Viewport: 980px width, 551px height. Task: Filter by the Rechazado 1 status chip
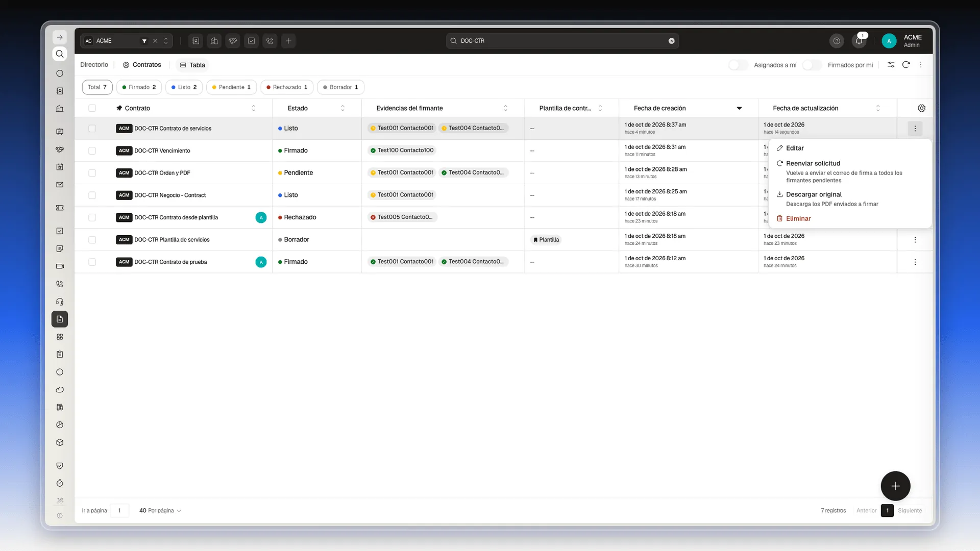tap(287, 87)
